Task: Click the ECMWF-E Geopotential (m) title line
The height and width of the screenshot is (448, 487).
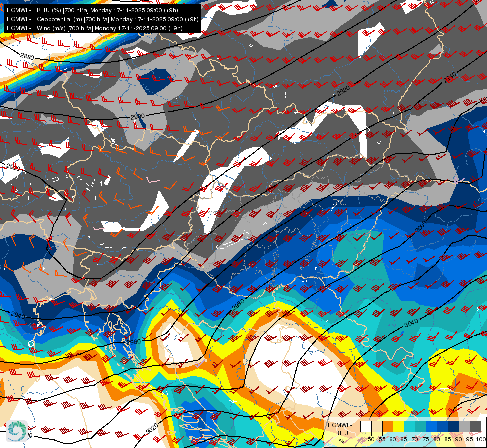Action: coord(102,19)
